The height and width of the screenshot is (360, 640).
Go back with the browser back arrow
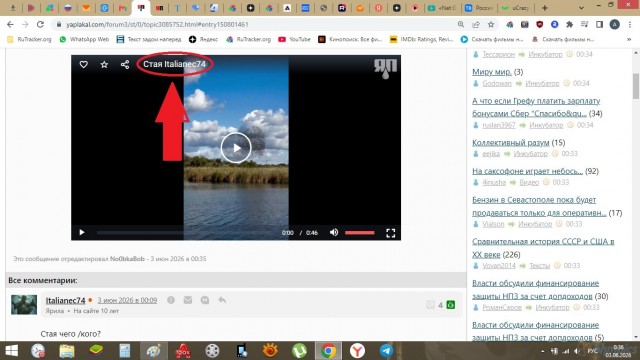10,24
